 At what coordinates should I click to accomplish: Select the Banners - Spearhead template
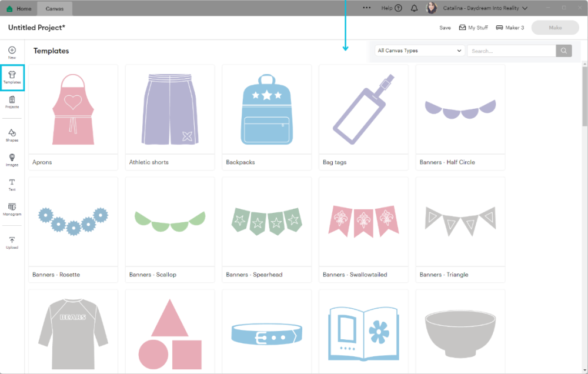[266, 229]
